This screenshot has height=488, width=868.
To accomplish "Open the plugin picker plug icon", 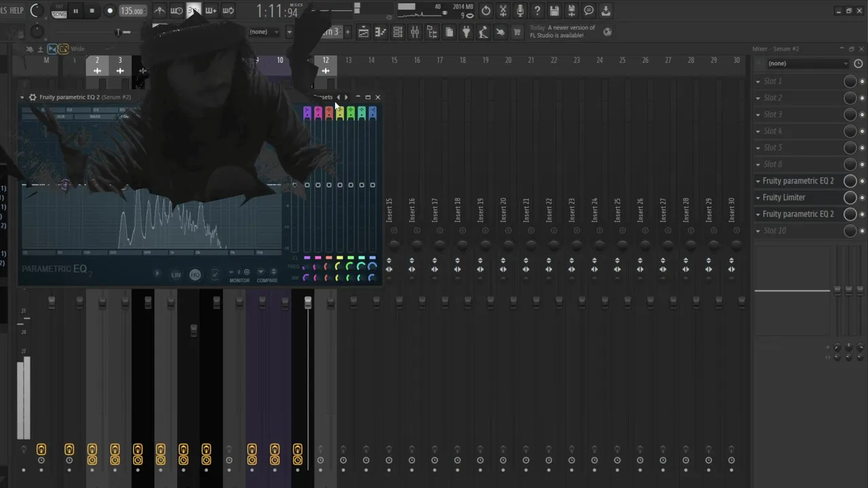I will [x=466, y=32].
